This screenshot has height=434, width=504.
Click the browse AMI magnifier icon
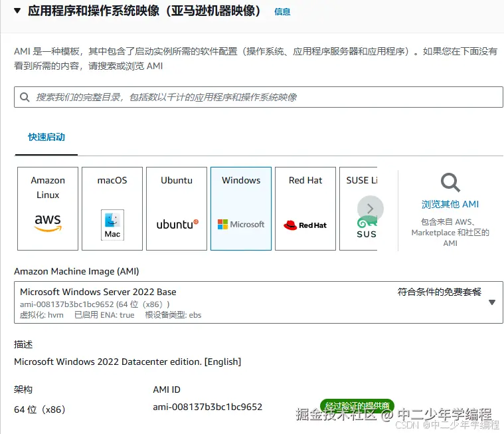(450, 182)
